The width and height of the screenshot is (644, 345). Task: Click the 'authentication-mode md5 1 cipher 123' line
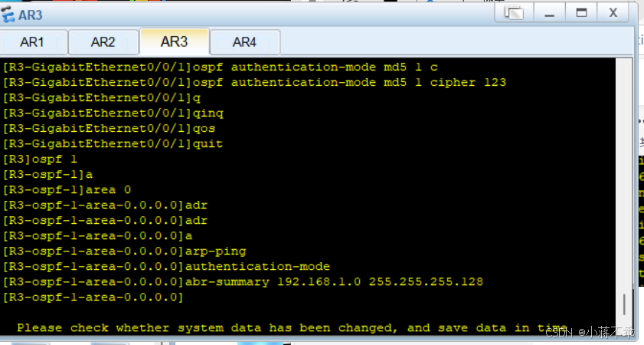click(255, 83)
